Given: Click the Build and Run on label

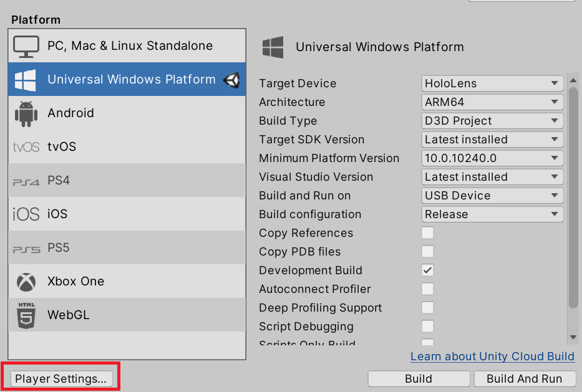Looking at the screenshot, I should click(305, 196).
